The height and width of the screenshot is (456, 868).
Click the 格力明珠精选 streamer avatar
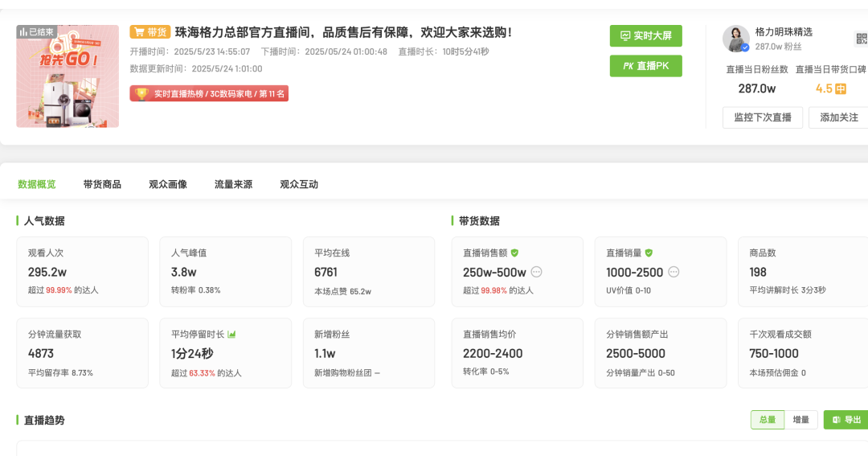(735, 39)
